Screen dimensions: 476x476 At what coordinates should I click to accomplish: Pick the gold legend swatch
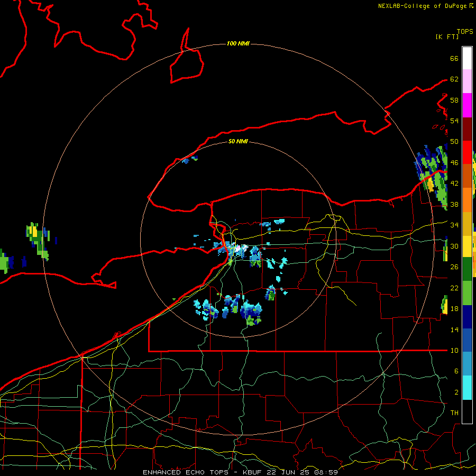point(467,224)
